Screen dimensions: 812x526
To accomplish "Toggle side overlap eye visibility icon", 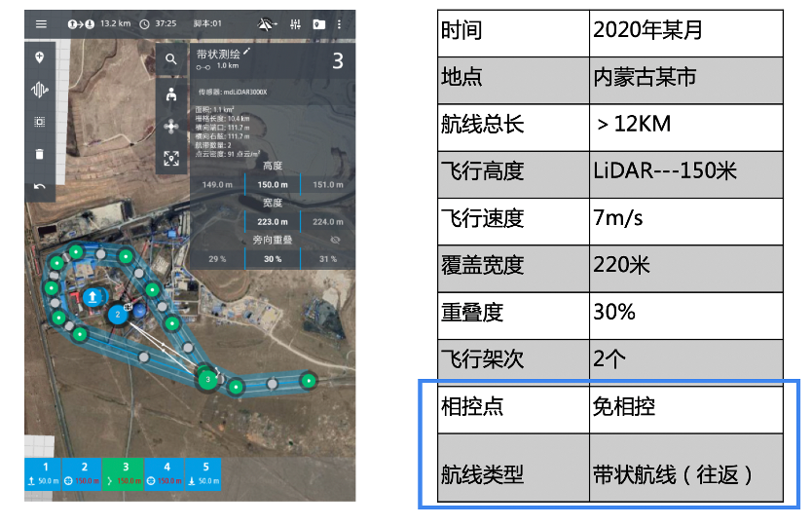I will (x=336, y=239).
